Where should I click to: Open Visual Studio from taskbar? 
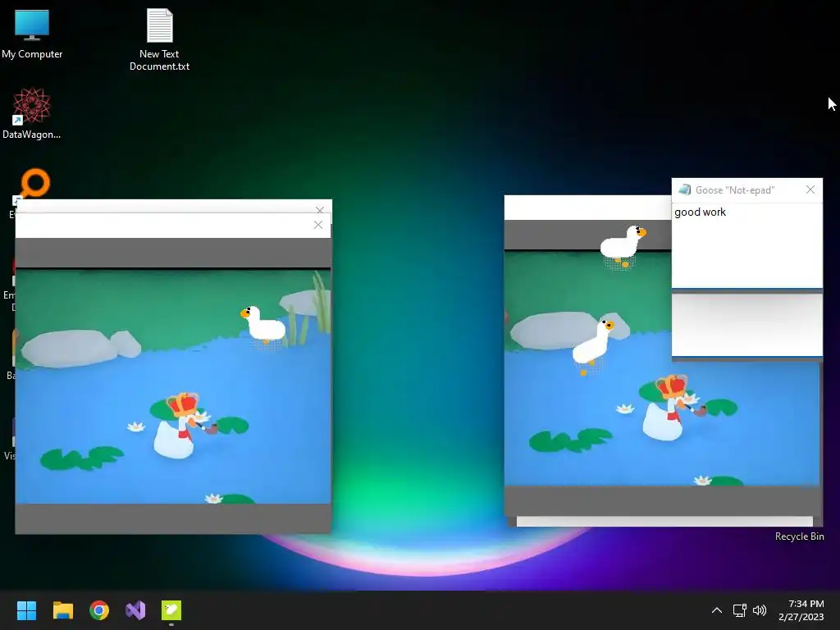[135, 610]
